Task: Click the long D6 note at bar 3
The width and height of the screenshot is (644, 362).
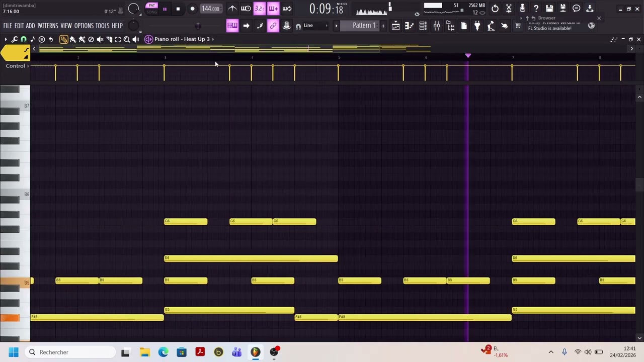Action: [x=251, y=258]
